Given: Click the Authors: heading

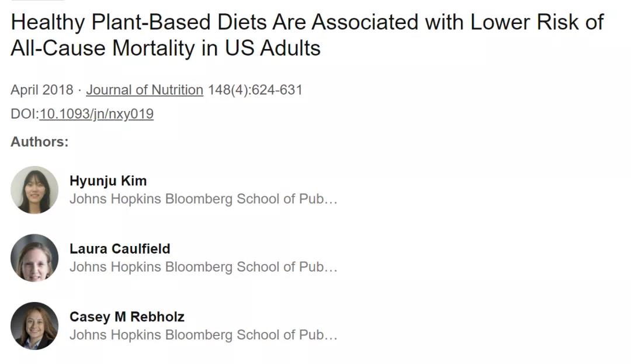Looking at the screenshot, I should tap(40, 141).
